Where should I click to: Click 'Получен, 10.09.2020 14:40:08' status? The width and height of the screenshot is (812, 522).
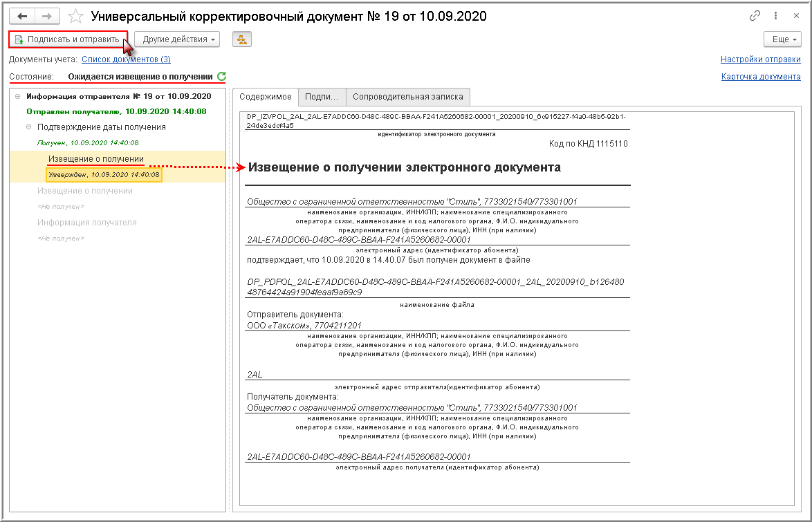(88, 143)
